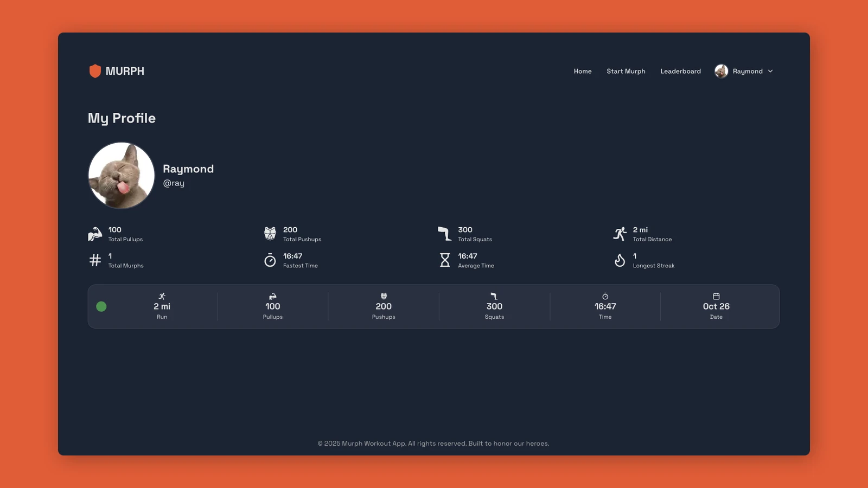This screenshot has height=488, width=868.
Task: Click the large cat profile picture
Action: pyautogui.click(x=122, y=176)
